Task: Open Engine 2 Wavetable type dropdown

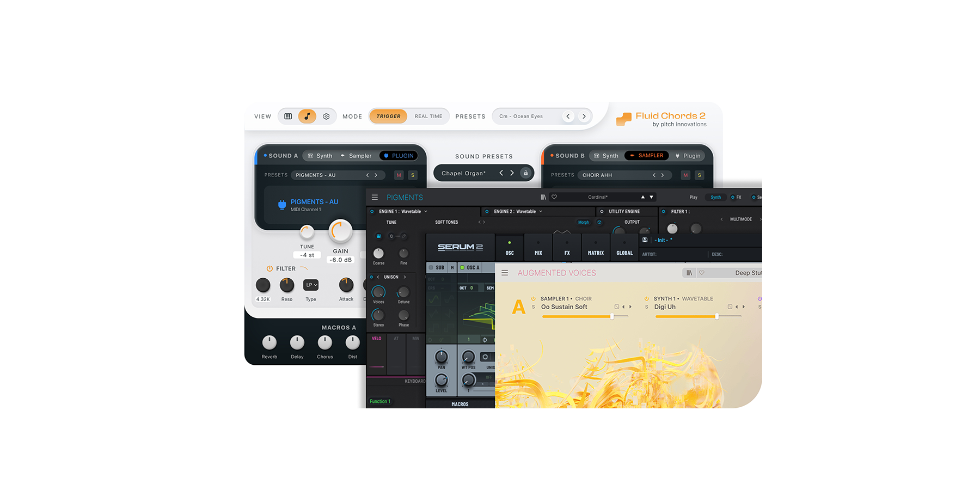Action: point(518,211)
